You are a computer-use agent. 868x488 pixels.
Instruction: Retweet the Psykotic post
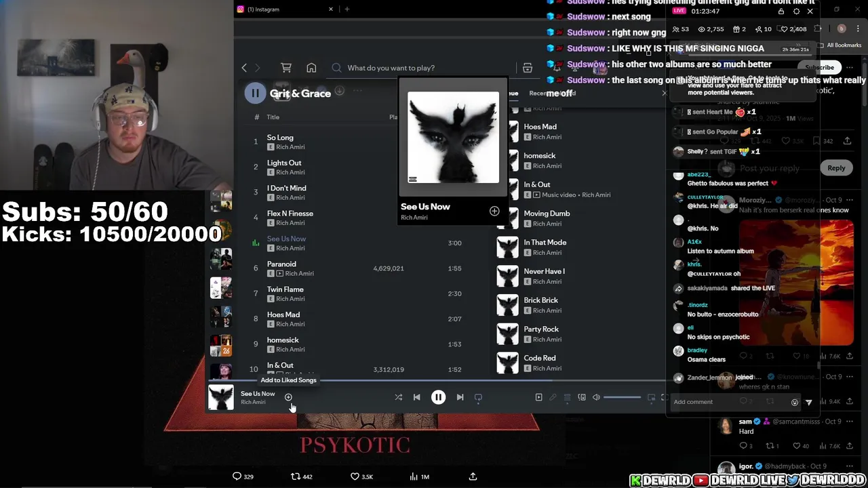[301, 476]
